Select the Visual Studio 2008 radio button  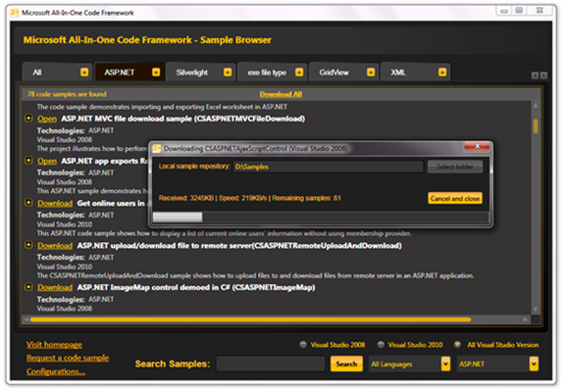coord(303,345)
